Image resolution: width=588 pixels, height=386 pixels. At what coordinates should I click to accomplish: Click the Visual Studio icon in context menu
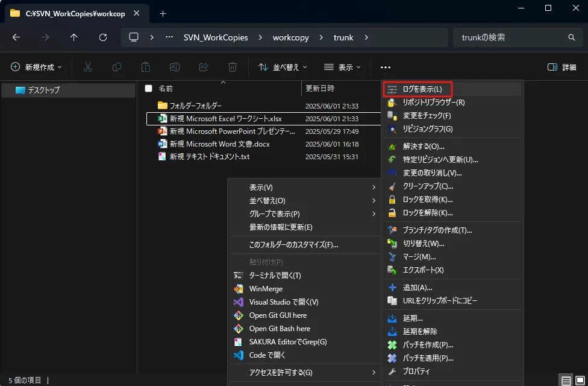click(x=239, y=302)
